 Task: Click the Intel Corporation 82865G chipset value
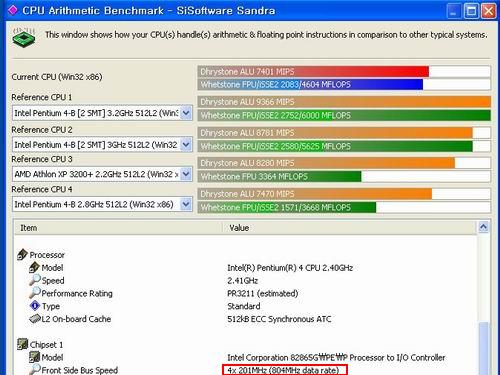336,358
